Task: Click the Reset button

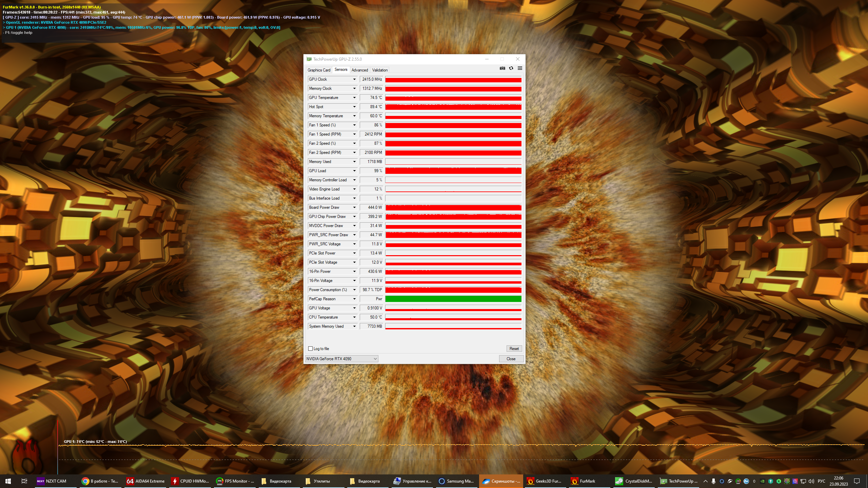Action: [x=514, y=349]
